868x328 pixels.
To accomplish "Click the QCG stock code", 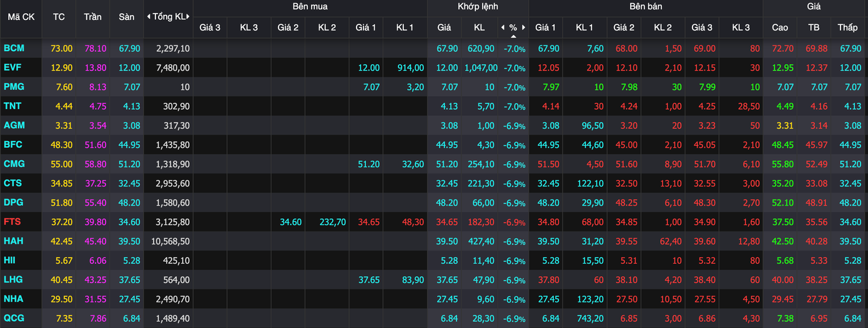I will [14, 319].
